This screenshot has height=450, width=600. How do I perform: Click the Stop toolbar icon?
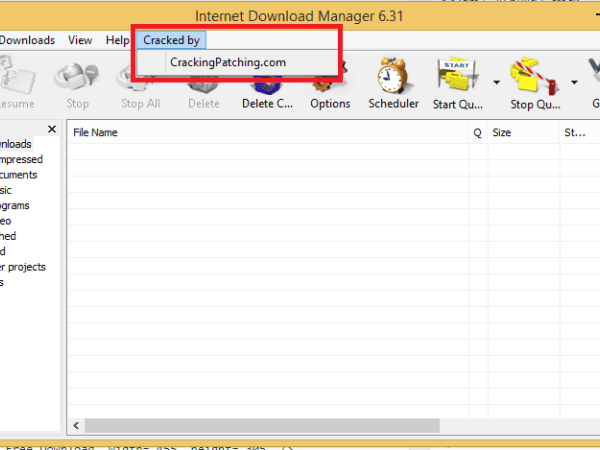click(77, 82)
